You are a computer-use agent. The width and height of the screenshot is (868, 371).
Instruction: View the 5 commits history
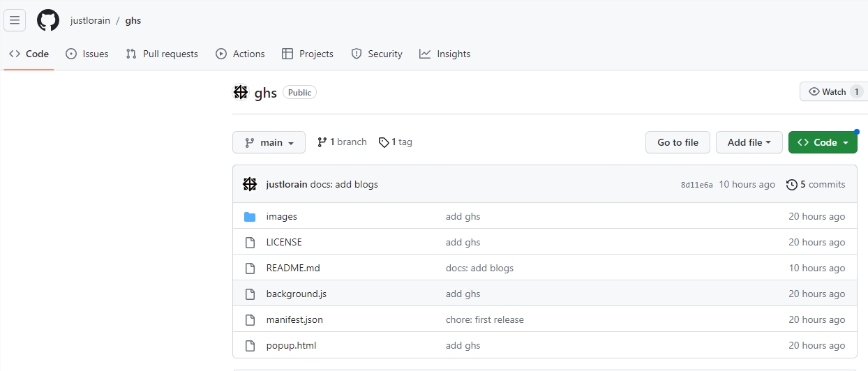click(x=816, y=185)
